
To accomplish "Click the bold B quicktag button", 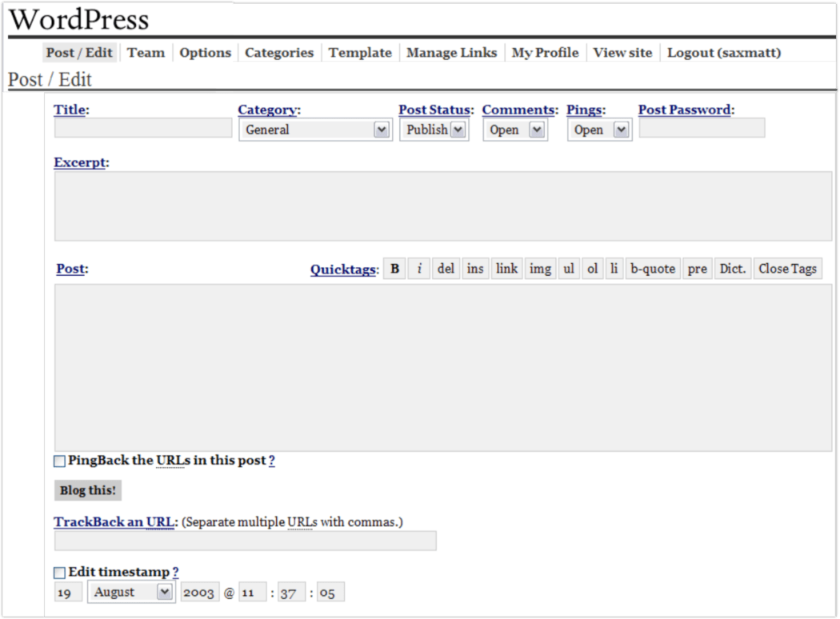I will tap(394, 269).
